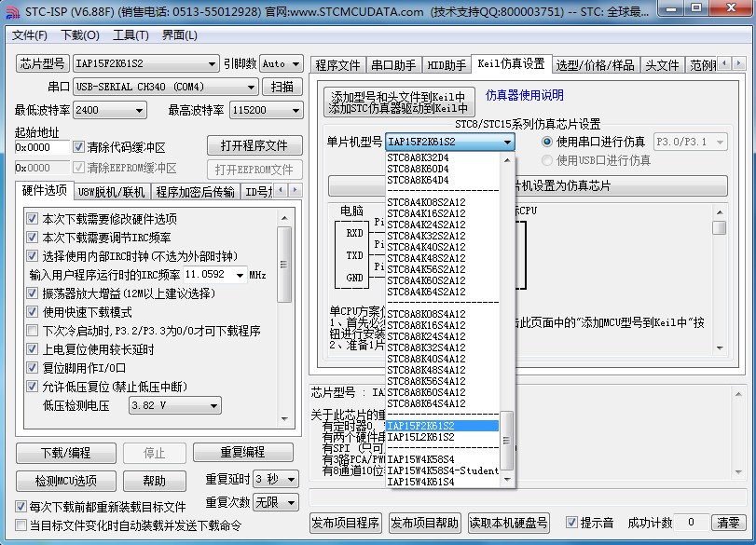
Task: Open 文件(F) menu
Action: 30,35
